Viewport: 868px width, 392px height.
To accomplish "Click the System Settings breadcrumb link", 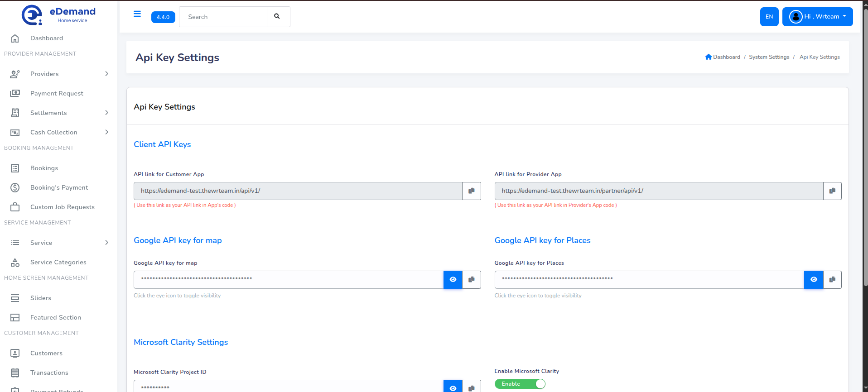I will pos(769,57).
